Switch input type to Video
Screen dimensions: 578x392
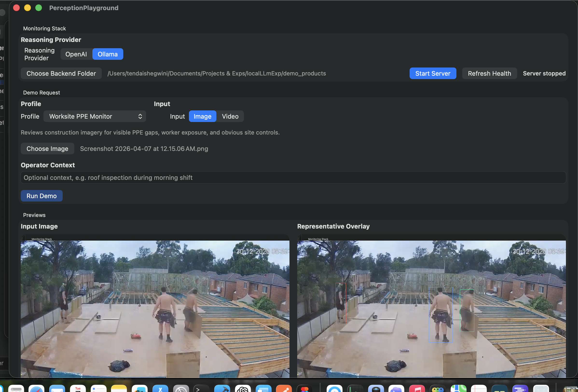[230, 116]
